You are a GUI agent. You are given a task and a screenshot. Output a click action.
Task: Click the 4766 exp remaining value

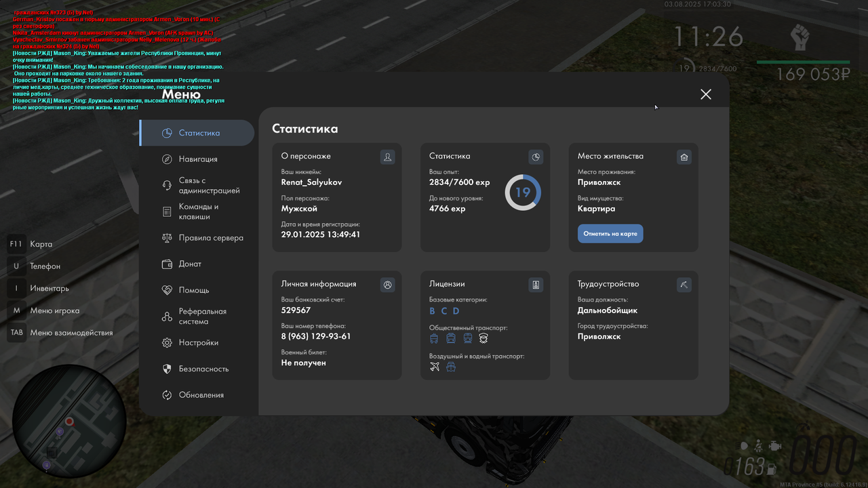(x=448, y=209)
